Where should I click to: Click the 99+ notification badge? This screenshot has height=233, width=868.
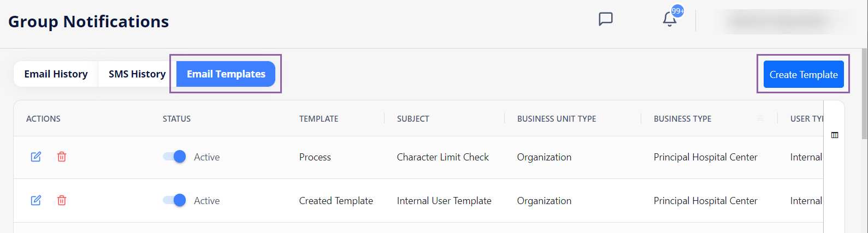click(x=678, y=11)
